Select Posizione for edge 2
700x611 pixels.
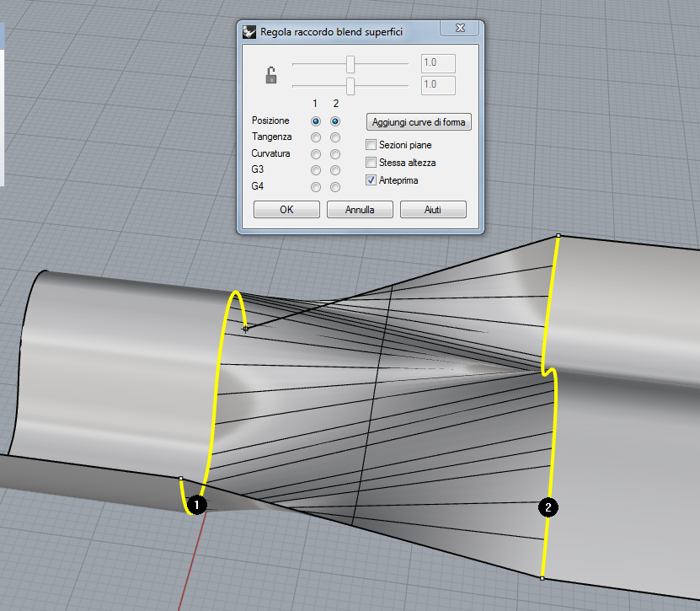[335, 121]
